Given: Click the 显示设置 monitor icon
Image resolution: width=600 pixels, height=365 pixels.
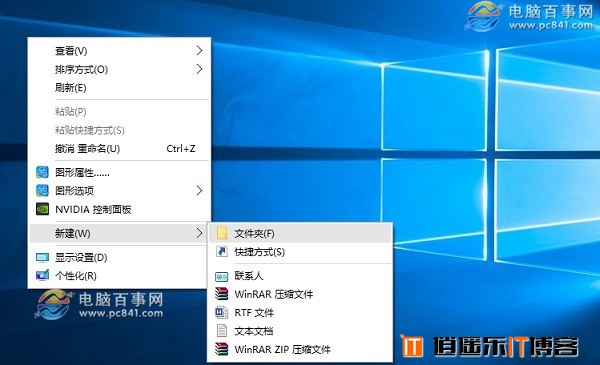Looking at the screenshot, I should [x=42, y=257].
